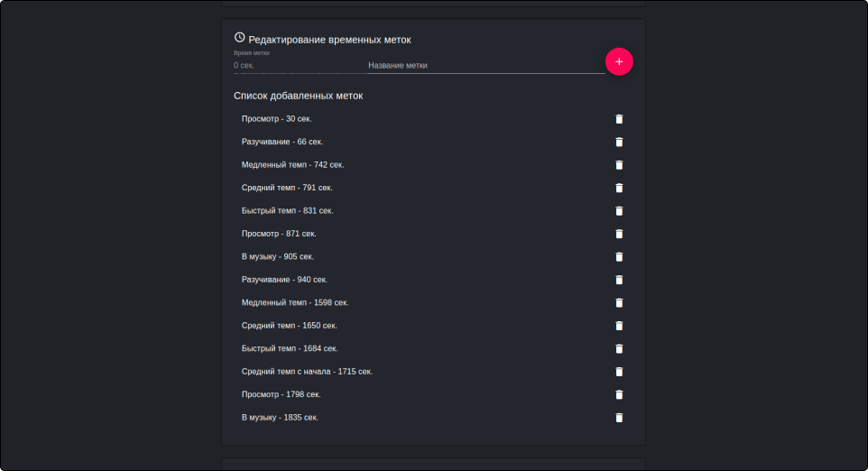Click the pink add marker button
Image resolution: width=868 pixels, height=471 pixels.
pos(619,61)
